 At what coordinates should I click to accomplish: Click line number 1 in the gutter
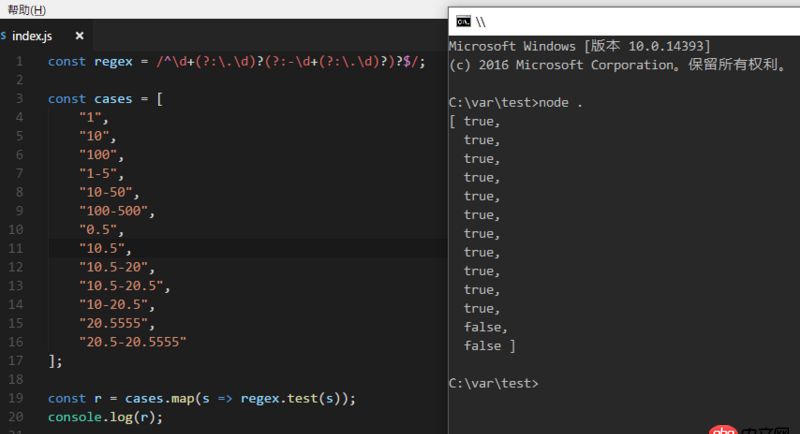(x=19, y=62)
